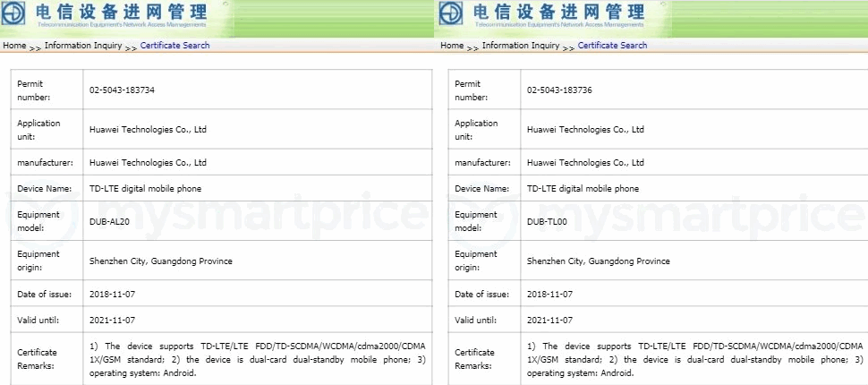Image resolution: width=868 pixels, height=385 pixels.
Task: Click equipment model DUB-TL00
Action: [x=547, y=221]
